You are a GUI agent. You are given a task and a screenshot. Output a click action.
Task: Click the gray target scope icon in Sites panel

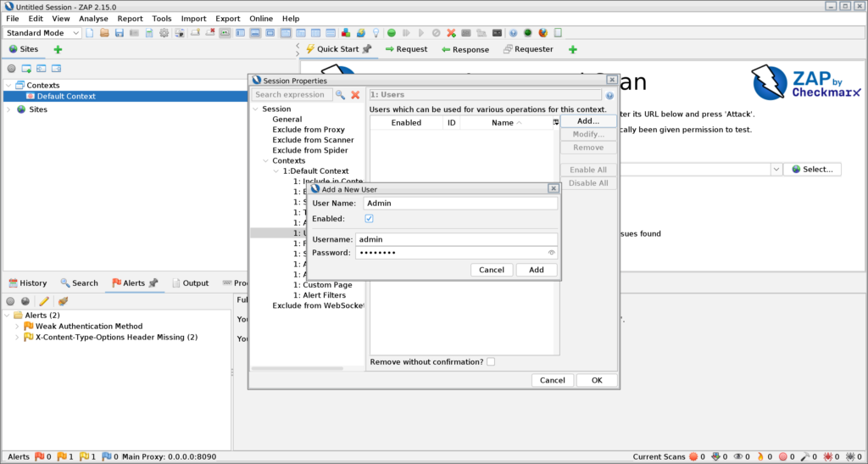11,69
